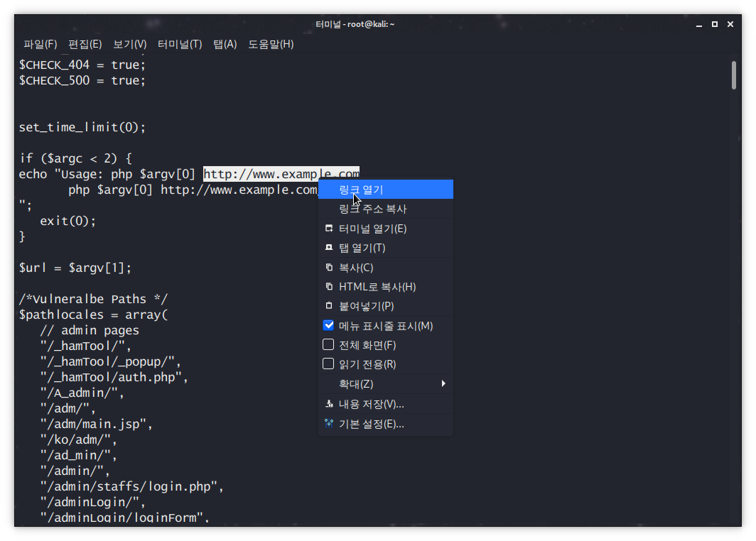This screenshot has width=756, height=541.
Task: Select HTML로 복사(H) menu label
Action: pos(377,287)
